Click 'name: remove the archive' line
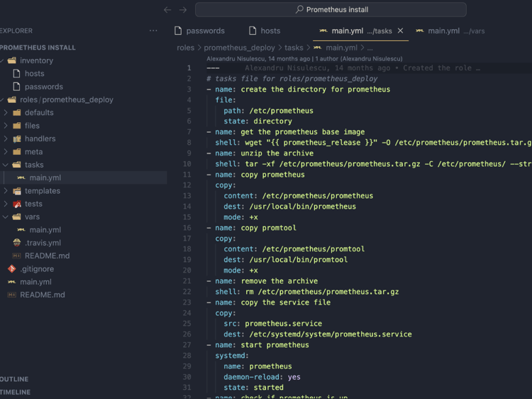The image size is (532, 399). (x=266, y=281)
